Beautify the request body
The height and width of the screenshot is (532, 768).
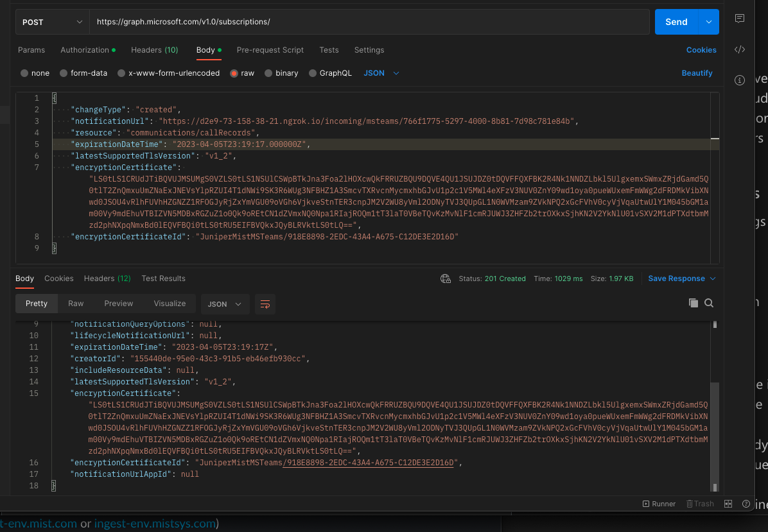pos(697,73)
